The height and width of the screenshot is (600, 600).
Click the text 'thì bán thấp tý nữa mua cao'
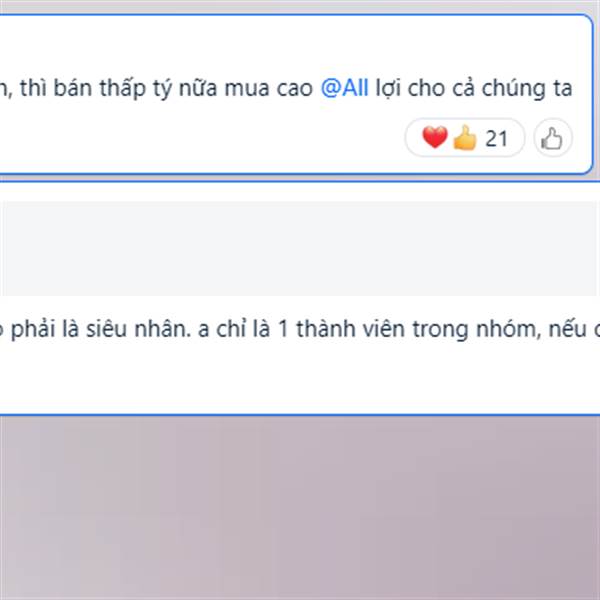[166, 88]
